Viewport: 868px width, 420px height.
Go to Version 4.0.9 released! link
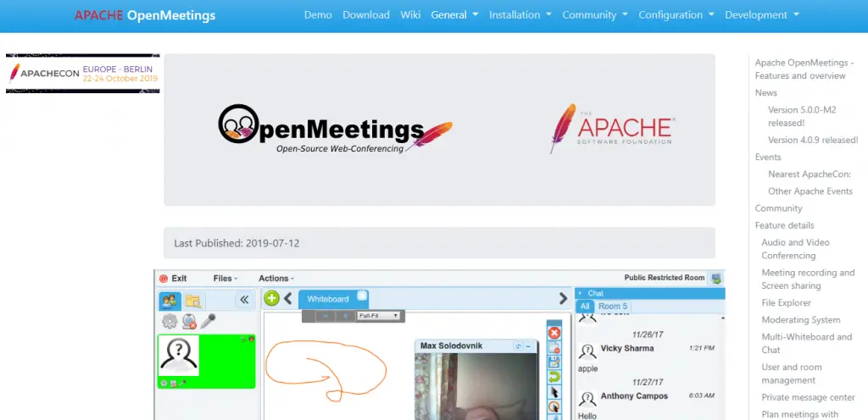click(x=813, y=140)
